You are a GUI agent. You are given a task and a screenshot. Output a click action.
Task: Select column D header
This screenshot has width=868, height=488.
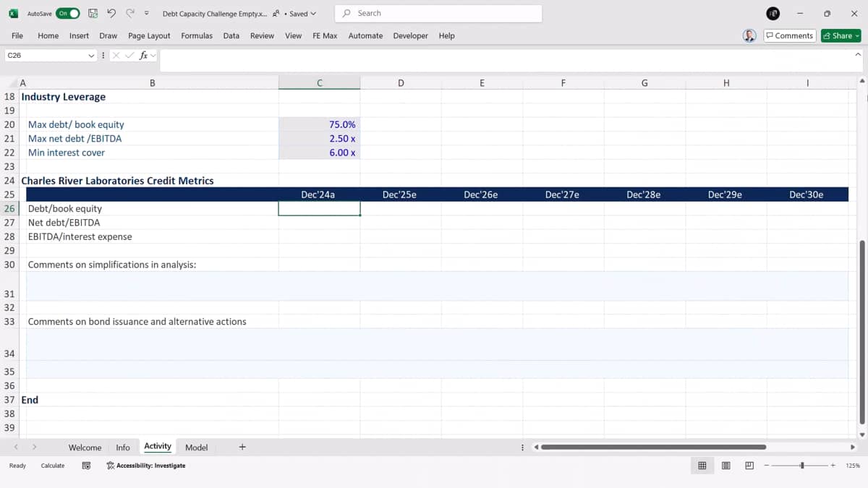coord(401,83)
